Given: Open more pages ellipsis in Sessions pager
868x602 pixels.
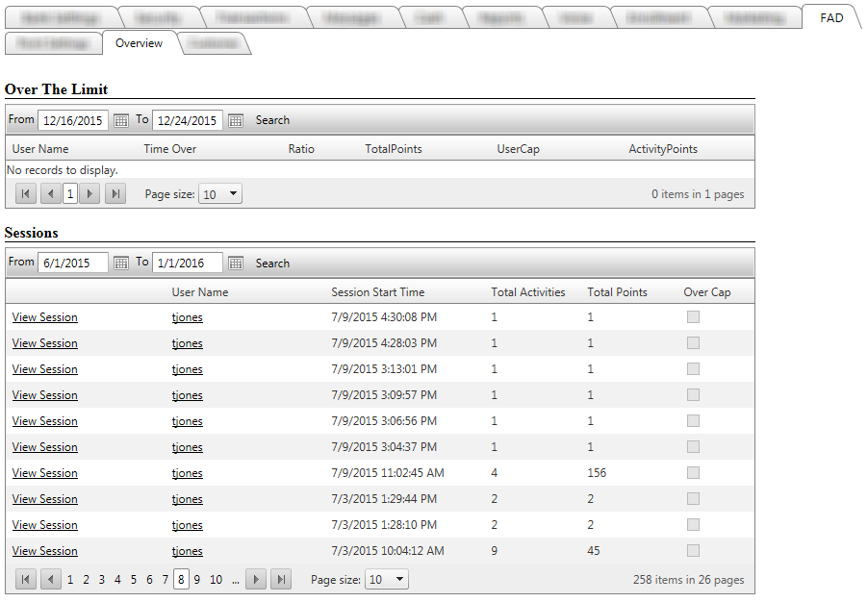Looking at the screenshot, I should (x=236, y=580).
